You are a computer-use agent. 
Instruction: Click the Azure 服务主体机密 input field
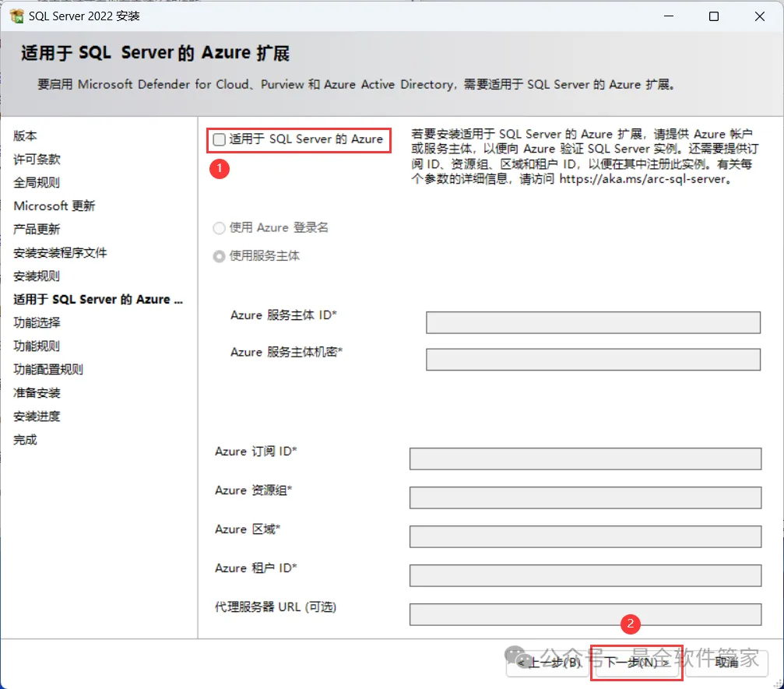coord(593,360)
